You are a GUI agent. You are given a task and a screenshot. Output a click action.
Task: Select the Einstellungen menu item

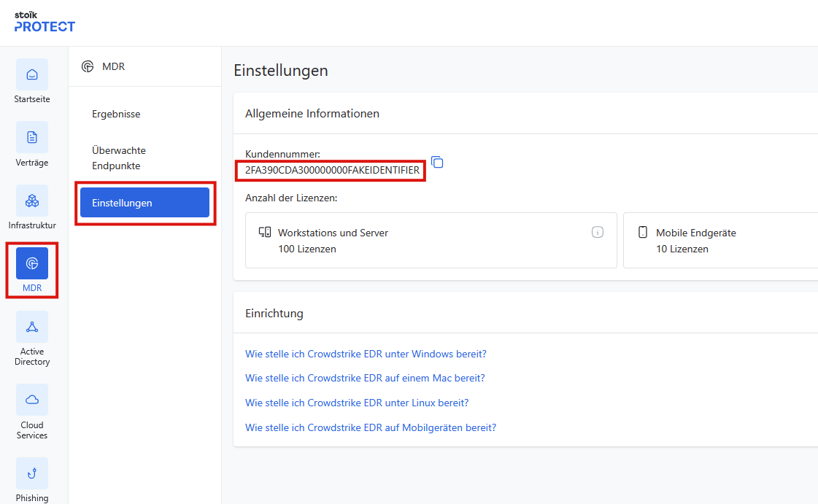(144, 203)
